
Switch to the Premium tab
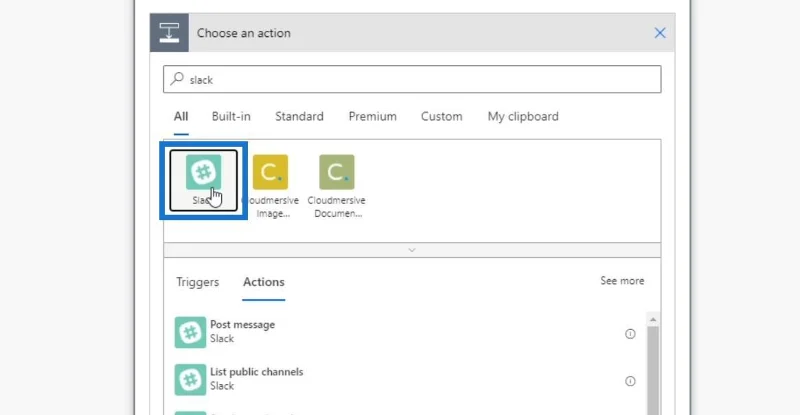[372, 116]
